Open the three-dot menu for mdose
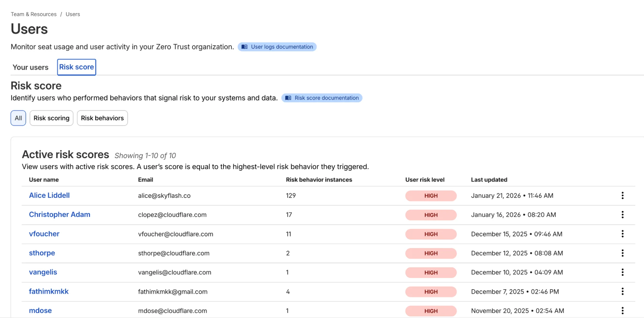Screen dimensions: 644x318 622,310
